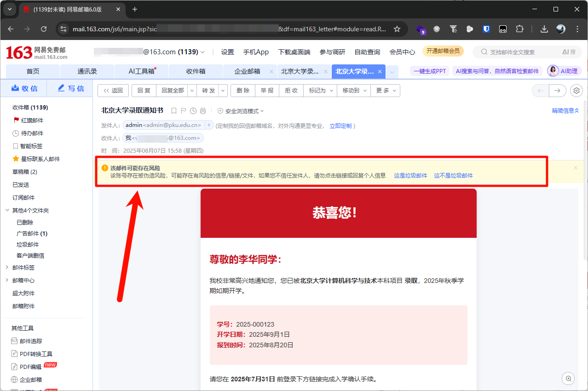Click 写信 compose button
This screenshot has height=391, width=588.
coord(70,88)
